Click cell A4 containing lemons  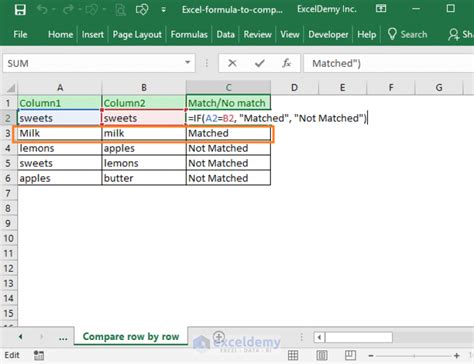coord(59,148)
